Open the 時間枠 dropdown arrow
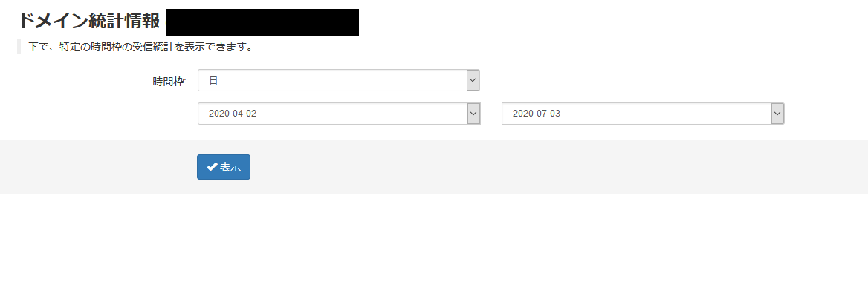The height and width of the screenshot is (308, 868). 473,80
